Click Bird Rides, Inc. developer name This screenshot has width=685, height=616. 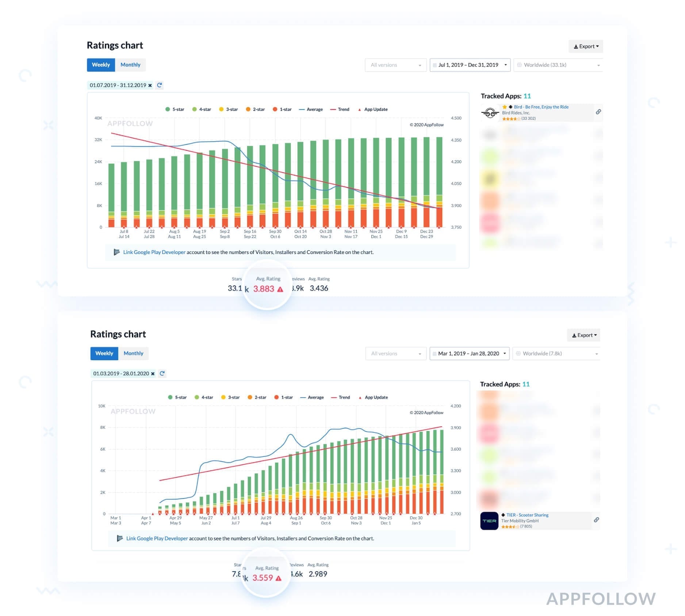(516, 113)
